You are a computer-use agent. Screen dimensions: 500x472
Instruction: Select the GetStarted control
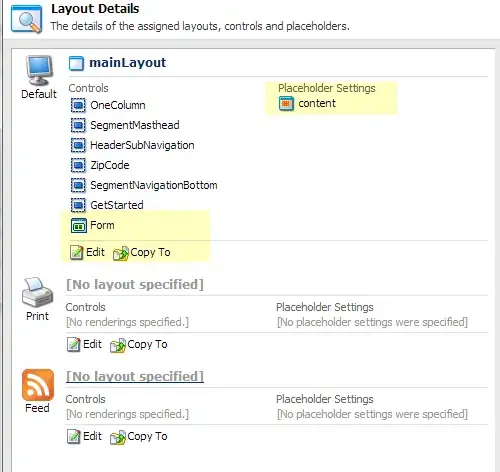point(107,205)
